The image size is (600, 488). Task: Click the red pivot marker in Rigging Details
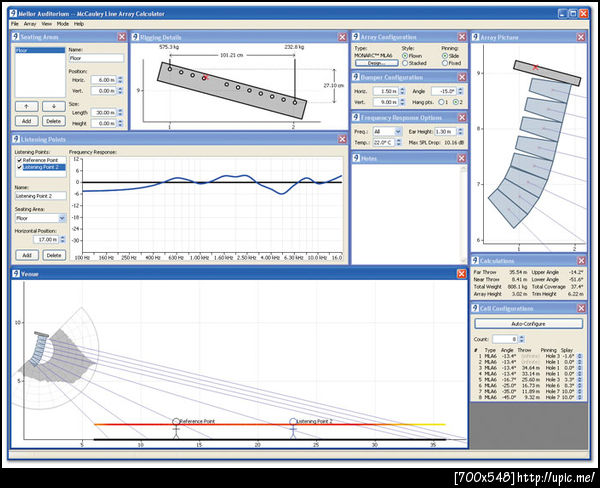click(206, 77)
